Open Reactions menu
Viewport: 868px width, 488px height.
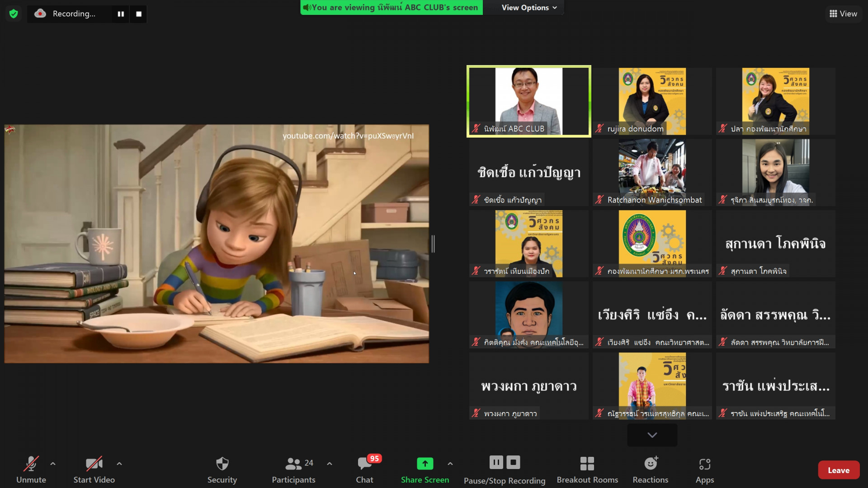[651, 470]
